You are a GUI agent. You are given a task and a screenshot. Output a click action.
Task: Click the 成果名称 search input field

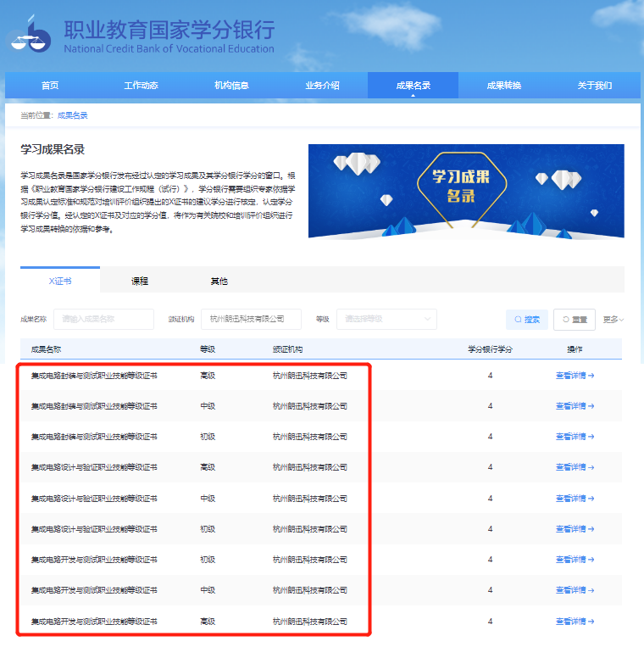coord(103,319)
